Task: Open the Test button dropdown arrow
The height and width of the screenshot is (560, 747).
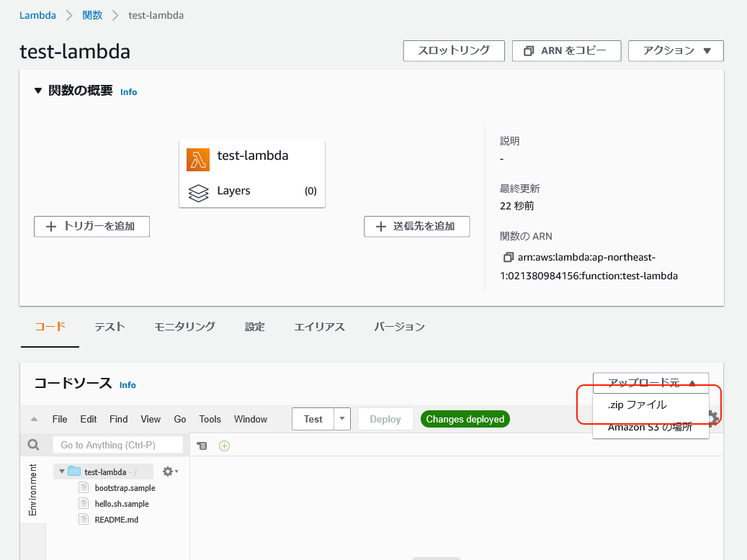Action: tap(342, 419)
